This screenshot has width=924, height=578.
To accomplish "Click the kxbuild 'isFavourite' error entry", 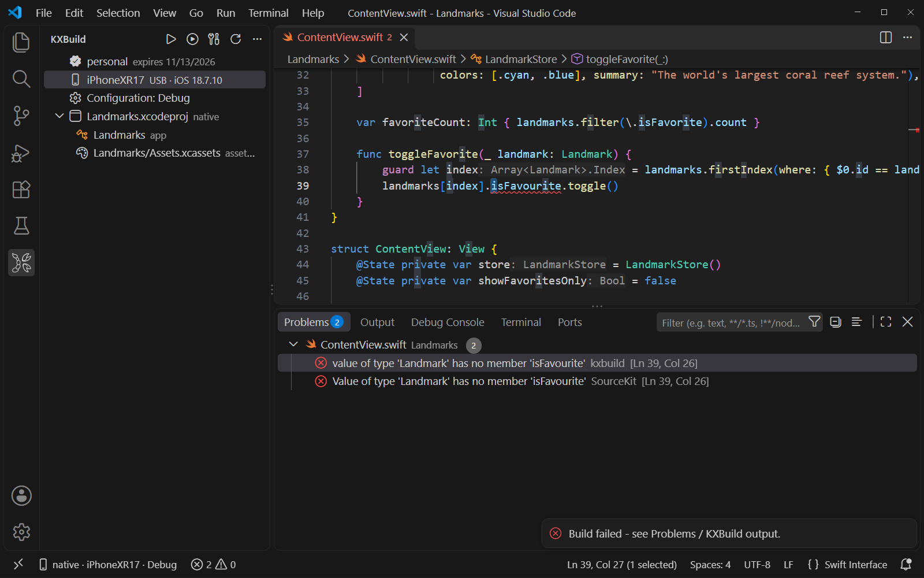I will 597,363.
